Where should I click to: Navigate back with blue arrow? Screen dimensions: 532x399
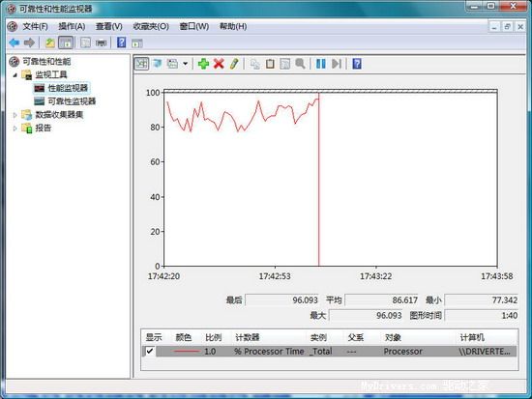(x=15, y=43)
